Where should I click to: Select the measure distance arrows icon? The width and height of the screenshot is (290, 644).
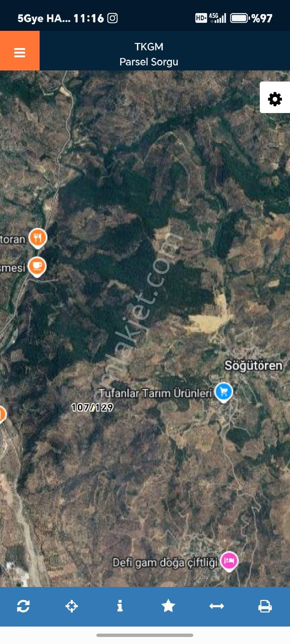[216, 606]
